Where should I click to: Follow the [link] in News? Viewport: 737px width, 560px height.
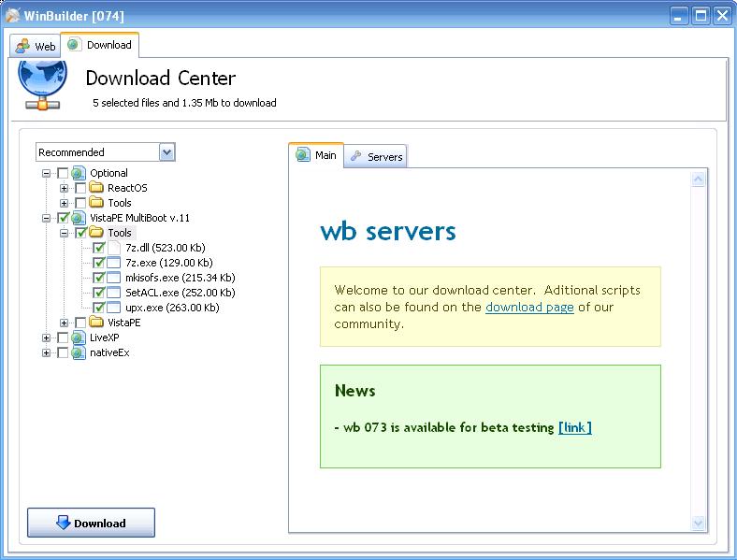[x=575, y=427]
